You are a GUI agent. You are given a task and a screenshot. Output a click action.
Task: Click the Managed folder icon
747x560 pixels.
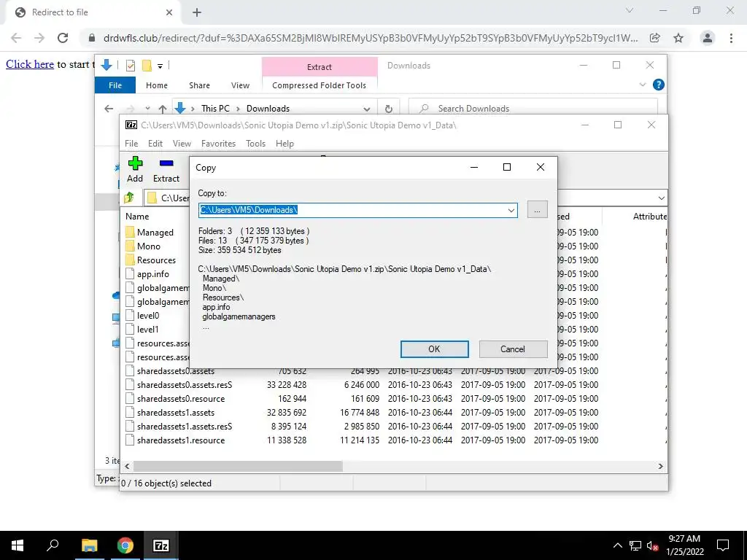[130, 233]
